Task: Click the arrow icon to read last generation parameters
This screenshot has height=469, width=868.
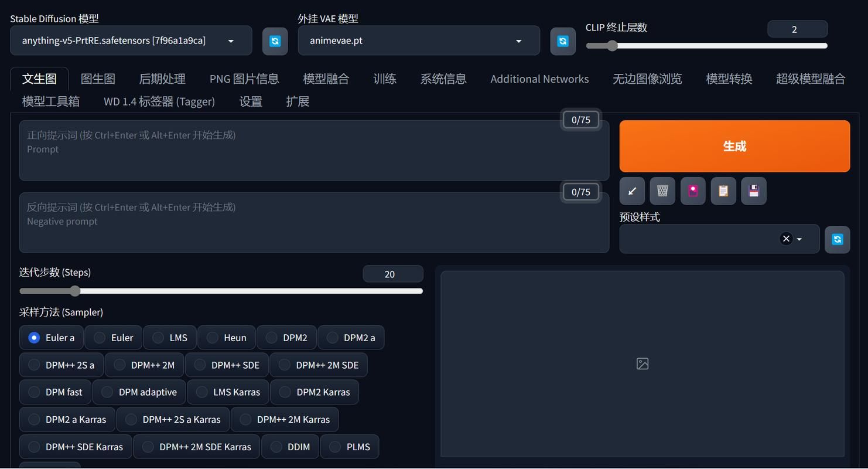Action: pyautogui.click(x=633, y=191)
